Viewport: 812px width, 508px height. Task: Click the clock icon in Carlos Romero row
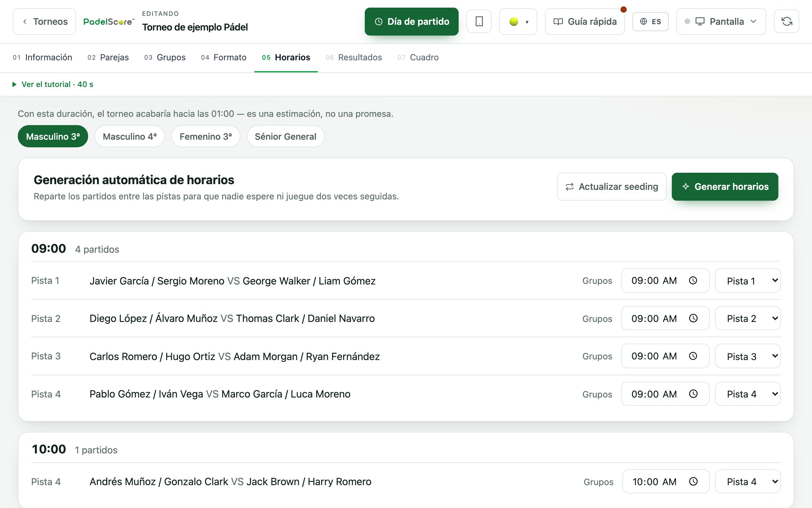coord(693,356)
